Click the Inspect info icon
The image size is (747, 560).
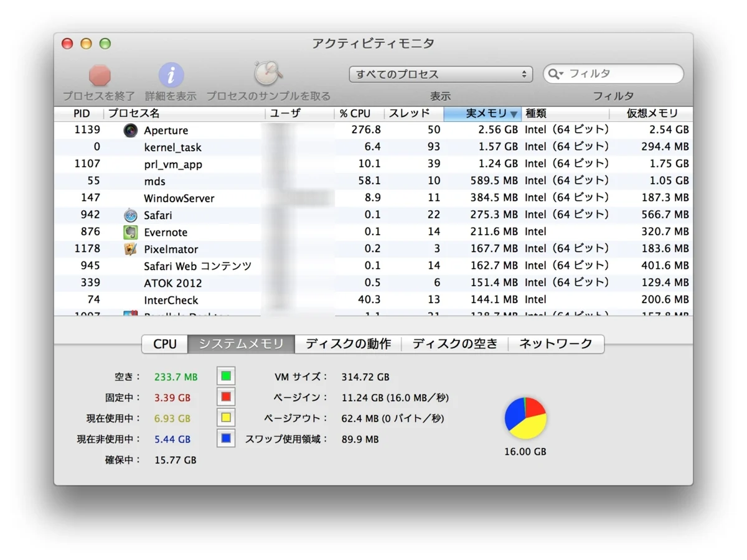click(171, 75)
